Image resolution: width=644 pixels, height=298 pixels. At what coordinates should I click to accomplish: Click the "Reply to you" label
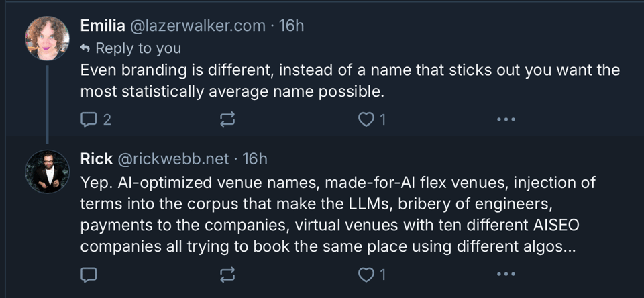tap(138, 48)
